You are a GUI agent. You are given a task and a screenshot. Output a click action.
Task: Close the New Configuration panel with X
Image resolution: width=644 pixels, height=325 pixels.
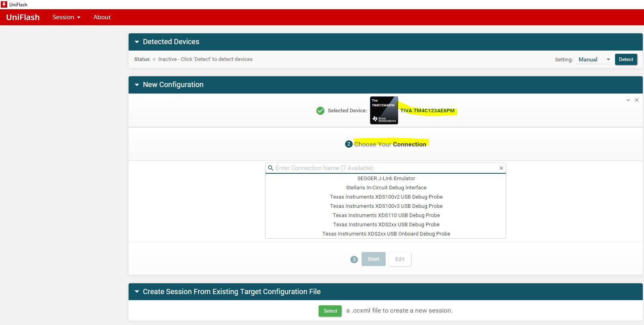pos(637,100)
